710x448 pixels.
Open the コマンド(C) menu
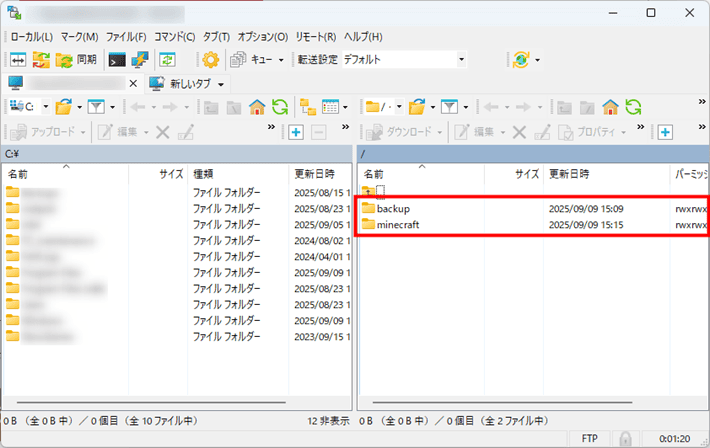(175, 36)
